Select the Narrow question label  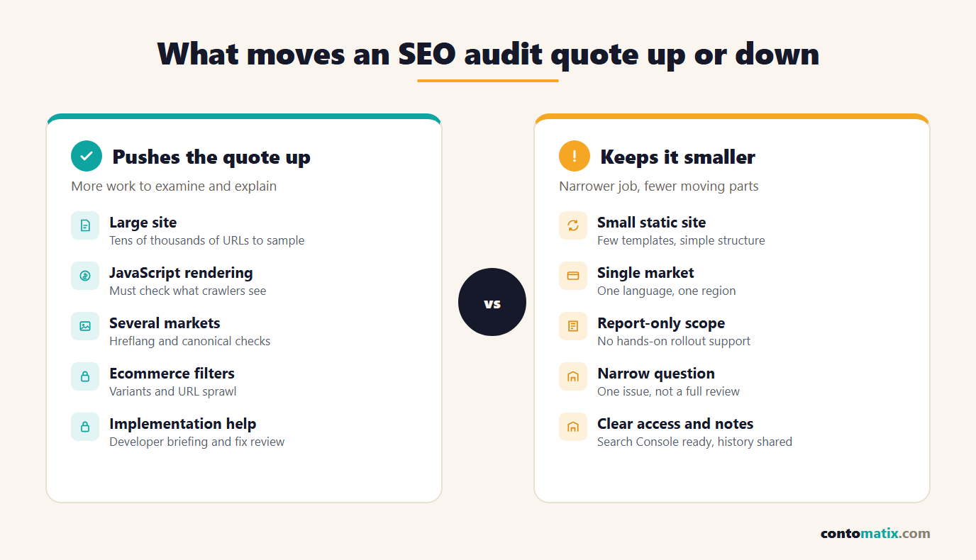click(x=656, y=374)
